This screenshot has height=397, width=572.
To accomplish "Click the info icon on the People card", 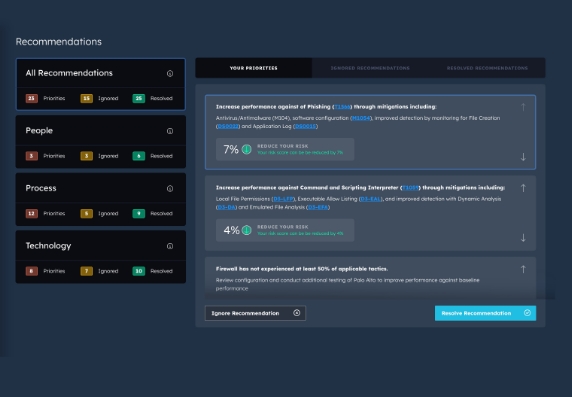I will (x=170, y=131).
